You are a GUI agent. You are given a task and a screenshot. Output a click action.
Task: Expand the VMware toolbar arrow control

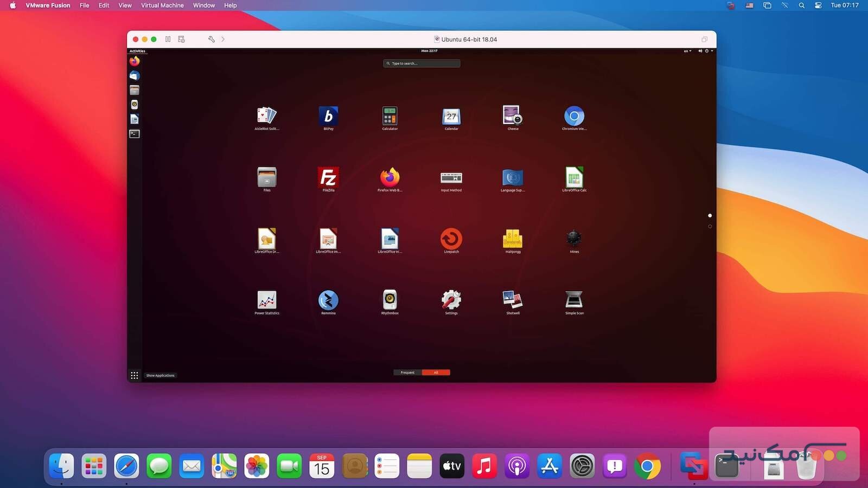(x=222, y=39)
